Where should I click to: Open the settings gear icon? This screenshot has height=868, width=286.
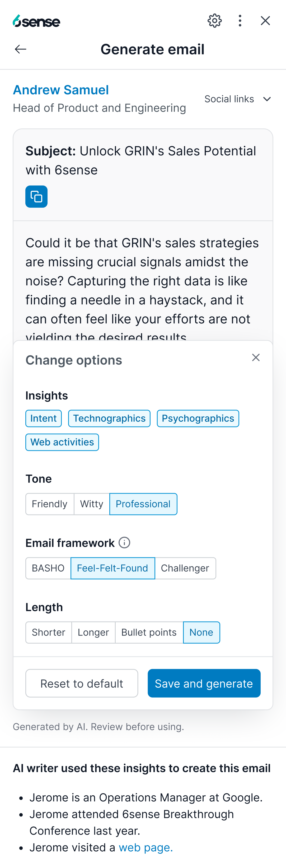pos(214,21)
